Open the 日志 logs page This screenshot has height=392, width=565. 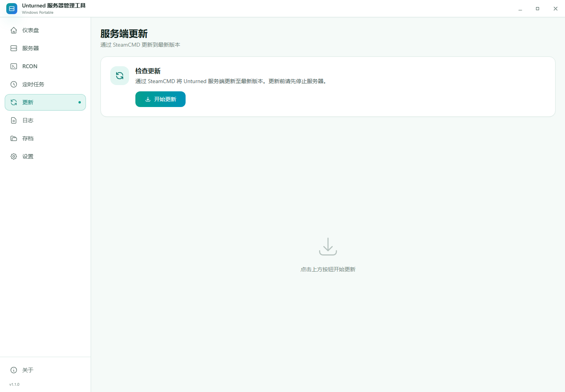click(x=45, y=120)
